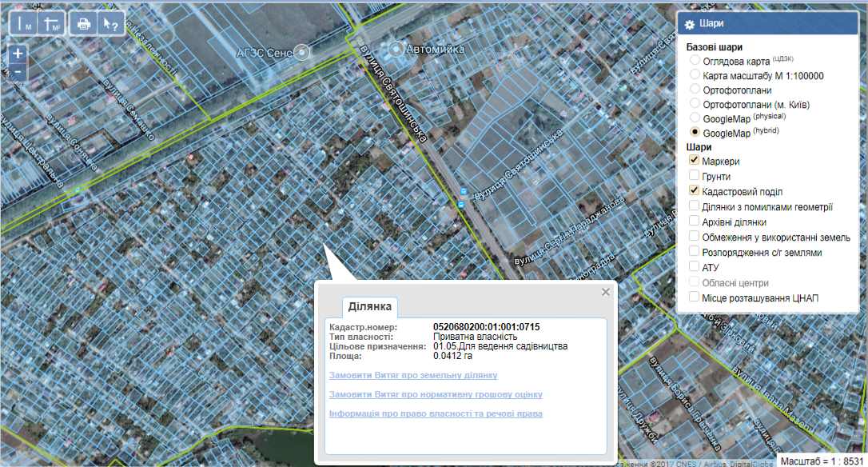Toggle the АТУ layer checkbox
This screenshot has height=467, width=868.
click(695, 266)
